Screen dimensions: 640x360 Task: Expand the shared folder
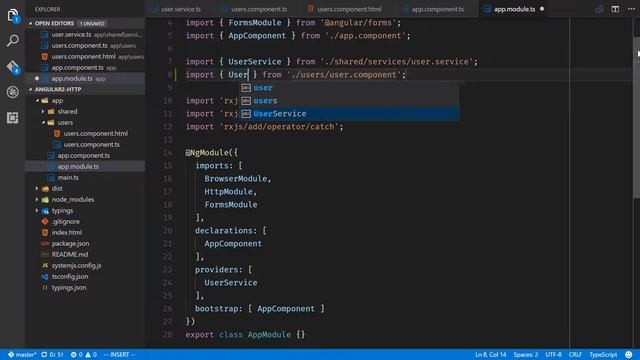[43, 111]
